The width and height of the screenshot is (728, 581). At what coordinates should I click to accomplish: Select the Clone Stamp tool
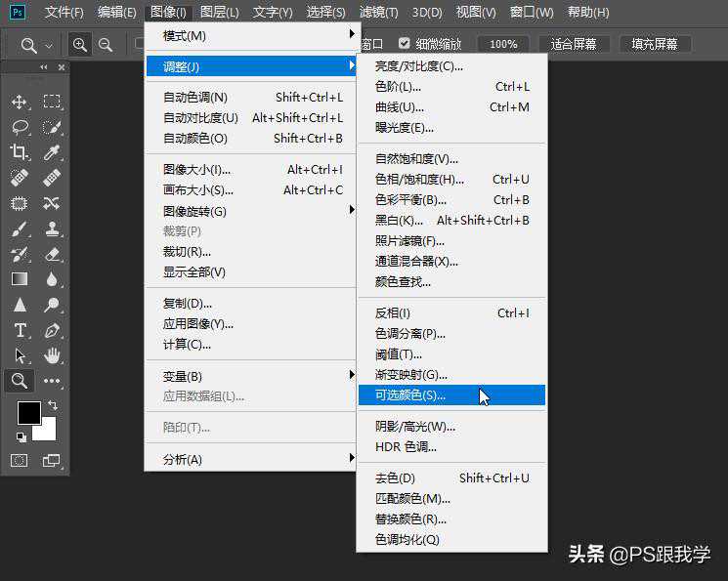click(52, 228)
